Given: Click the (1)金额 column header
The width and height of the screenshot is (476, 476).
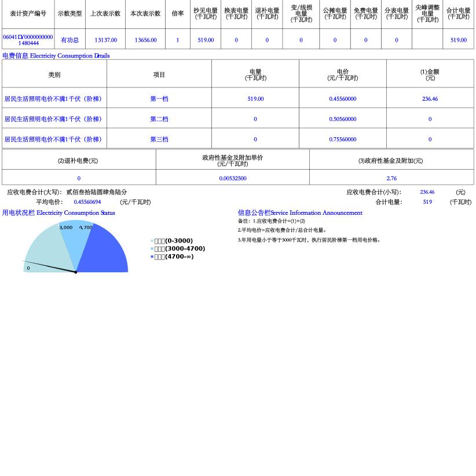Looking at the screenshot, I should point(430,75).
